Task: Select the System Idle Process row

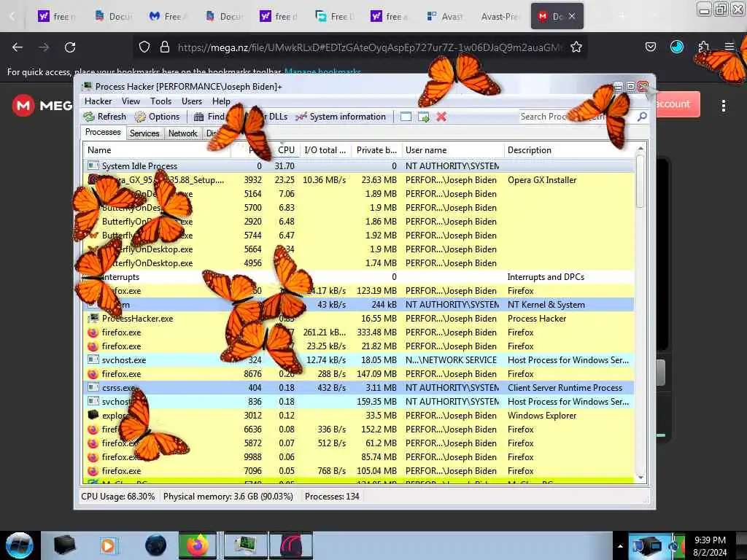Action: pos(359,166)
